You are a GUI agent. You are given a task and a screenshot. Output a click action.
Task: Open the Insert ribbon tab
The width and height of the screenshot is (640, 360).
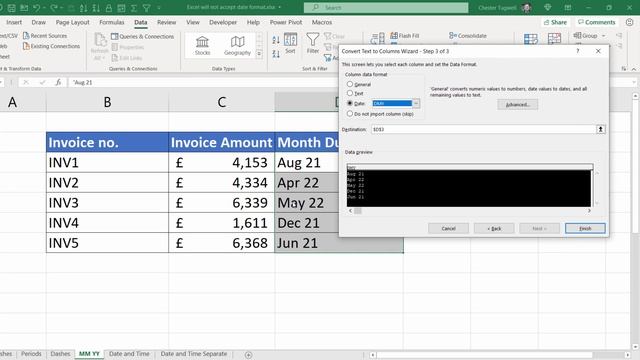pyautogui.click(x=14, y=22)
